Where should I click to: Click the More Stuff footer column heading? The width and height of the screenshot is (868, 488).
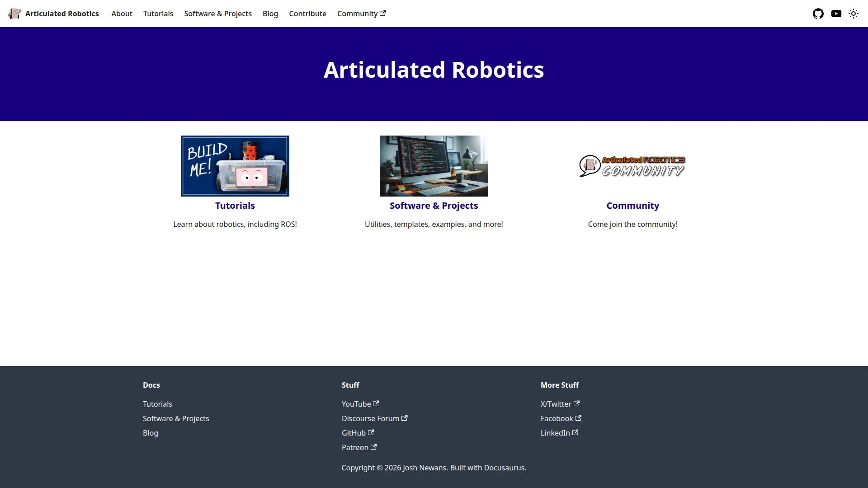point(560,385)
